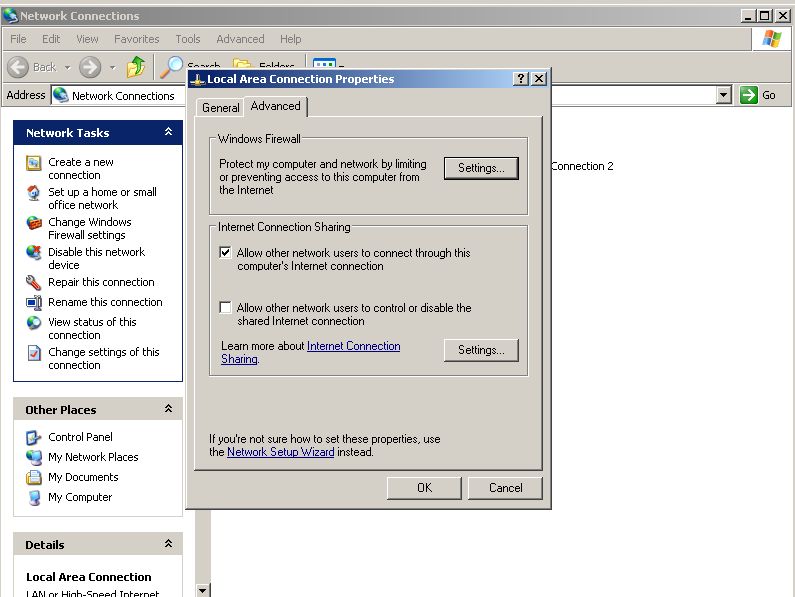Open My Documents link

coord(83,477)
